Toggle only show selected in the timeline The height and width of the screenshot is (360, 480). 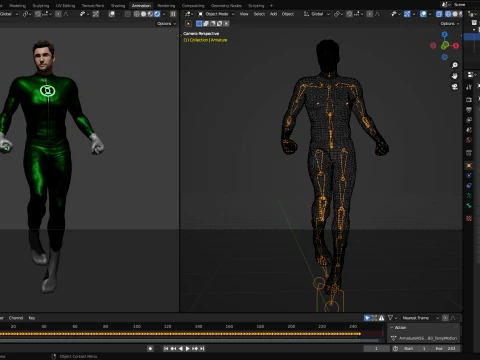[x=367, y=318]
